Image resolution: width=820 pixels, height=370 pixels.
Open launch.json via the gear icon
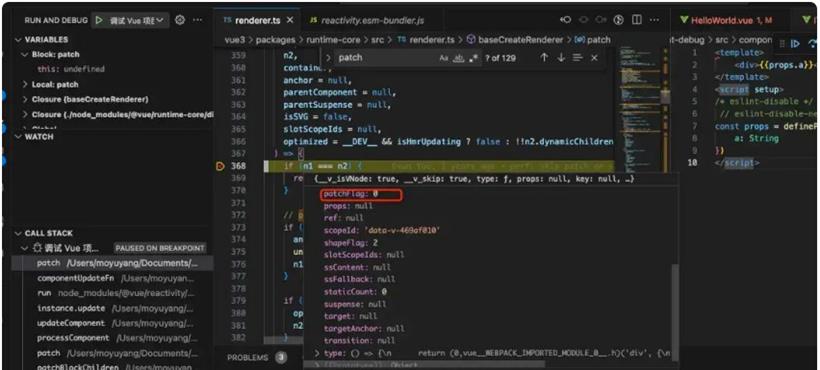click(x=180, y=20)
